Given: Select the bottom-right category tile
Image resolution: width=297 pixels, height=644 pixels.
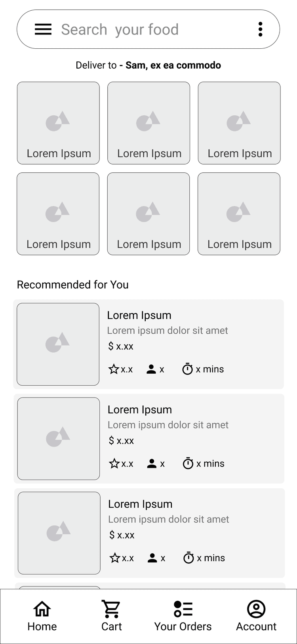Looking at the screenshot, I should [x=239, y=214].
